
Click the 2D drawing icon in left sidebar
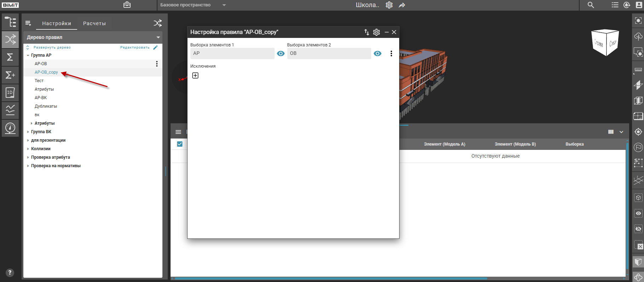coord(10,93)
